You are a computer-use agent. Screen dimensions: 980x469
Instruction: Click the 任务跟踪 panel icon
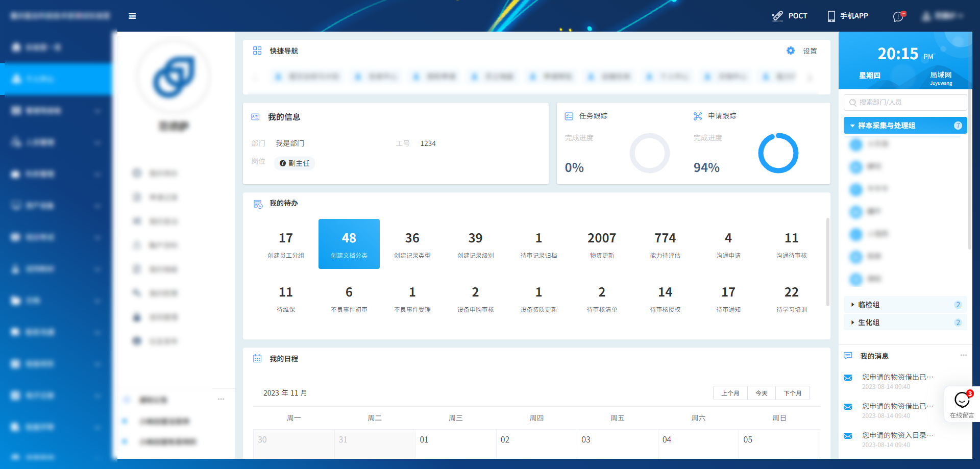point(569,116)
